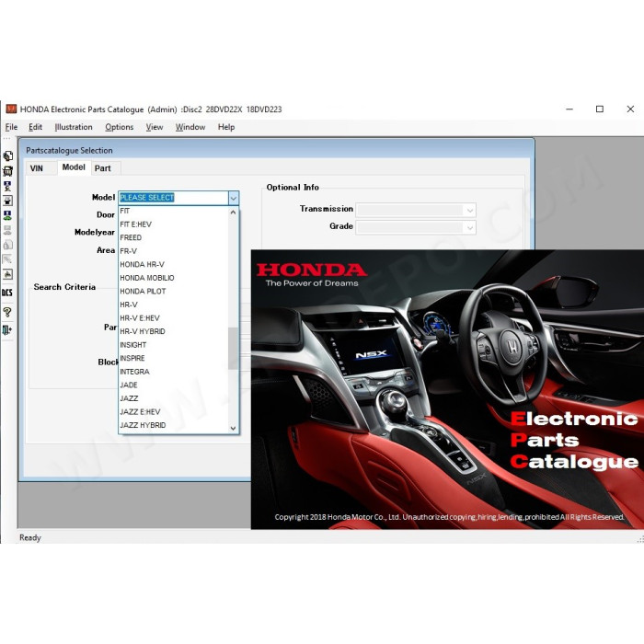Viewport: 644px width, 644px height.
Task: Select JADE in the model list
Action: pos(173,385)
